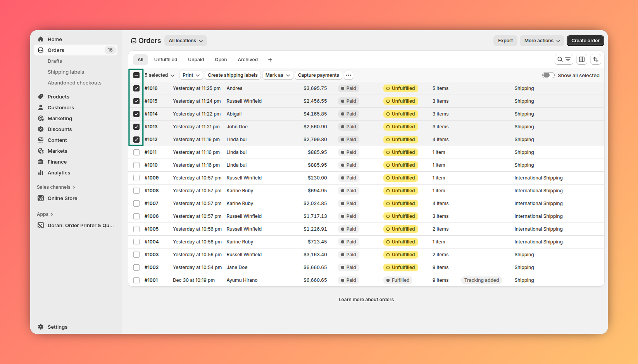Click the total $723.45
Screen dimensions: 638x364
coord(317,242)
